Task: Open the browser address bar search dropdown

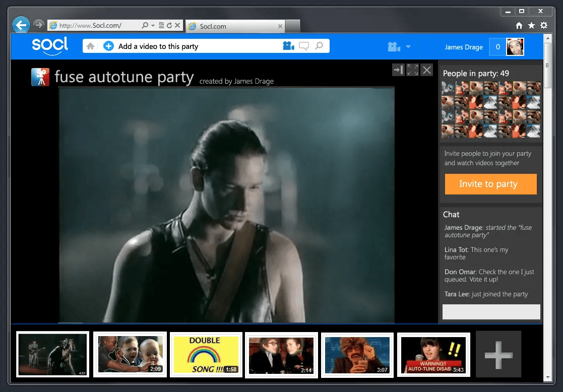Action: tap(153, 26)
